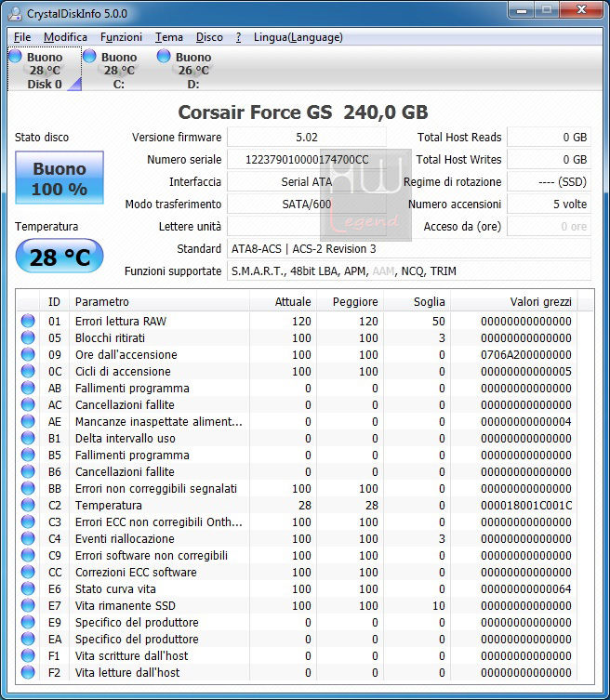Open the Tema menu

pyautogui.click(x=169, y=37)
